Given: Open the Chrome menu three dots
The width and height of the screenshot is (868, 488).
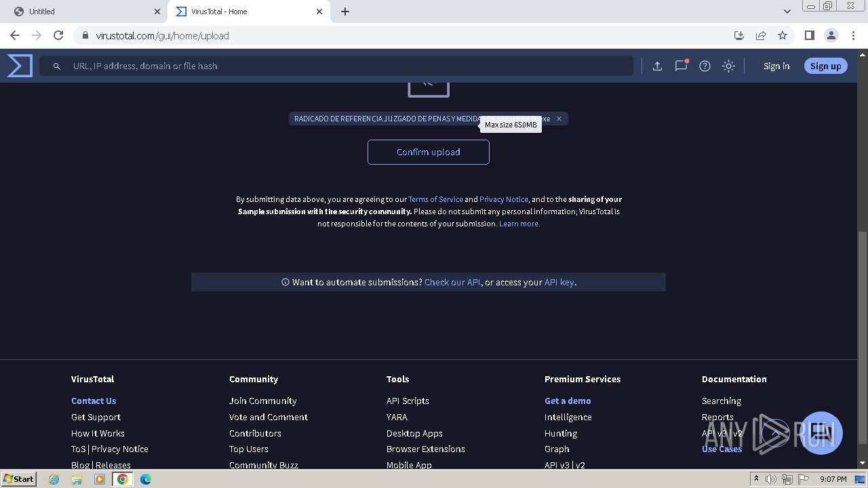Looking at the screenshot, I should point(852,35).
